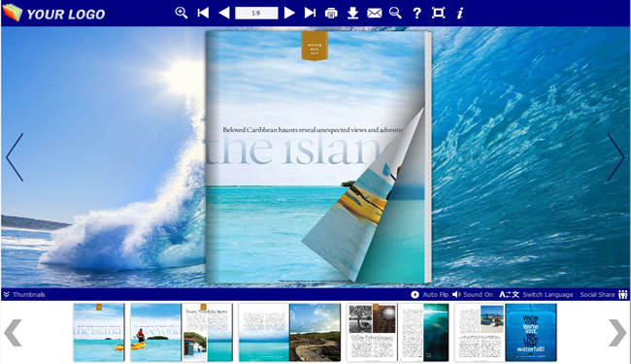Toggle Sound On
The height and width of the screenshot is (364, 631).
(x=473, y=294)
